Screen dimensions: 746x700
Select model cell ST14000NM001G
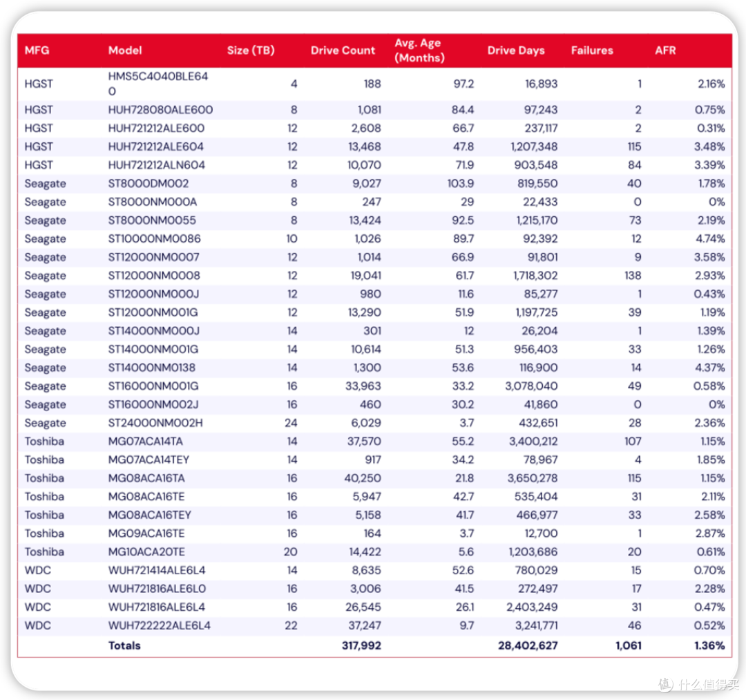point(153,350)
